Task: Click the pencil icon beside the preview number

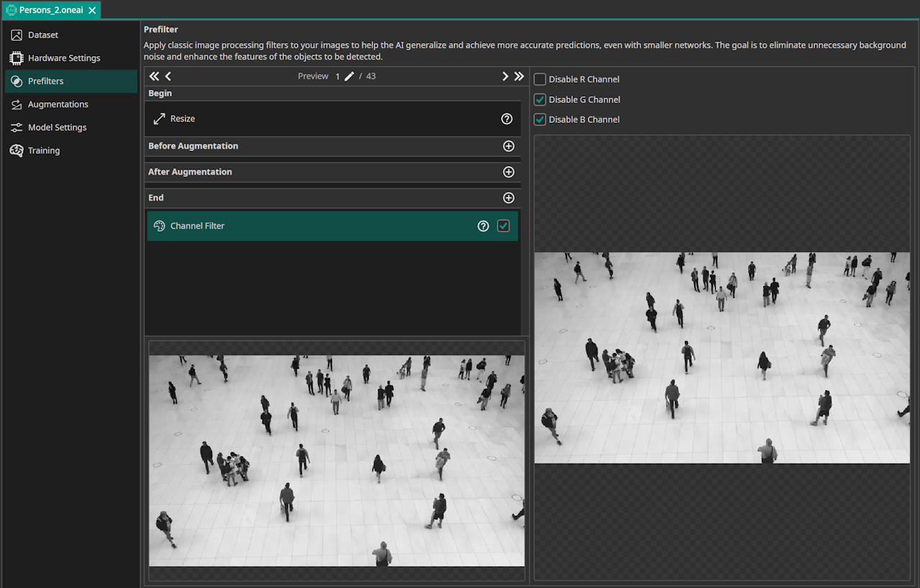Action: 349,75
